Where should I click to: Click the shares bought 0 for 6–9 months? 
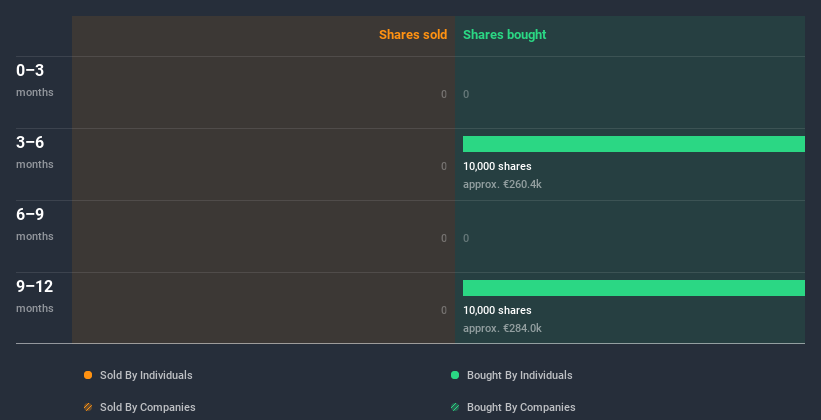tap(466, 238)
